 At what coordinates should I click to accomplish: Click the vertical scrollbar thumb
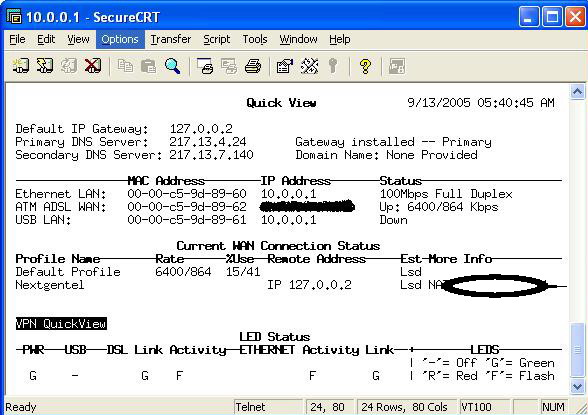pos(577,350)
